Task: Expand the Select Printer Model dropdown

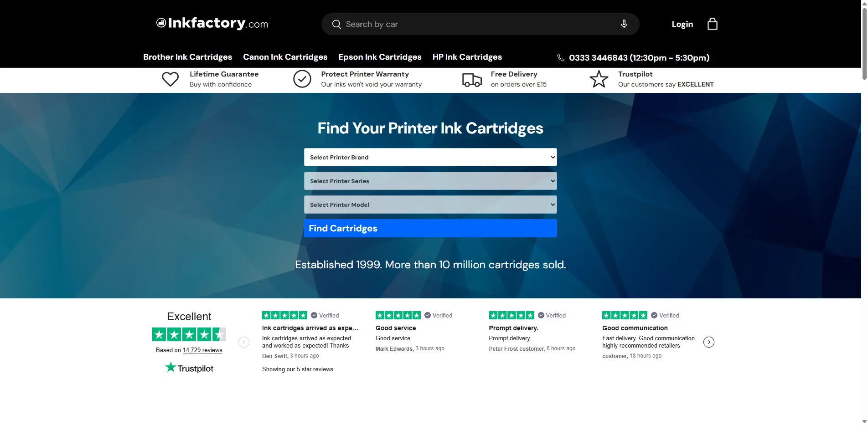Action: pyautogui.click(x=430, y=205)
